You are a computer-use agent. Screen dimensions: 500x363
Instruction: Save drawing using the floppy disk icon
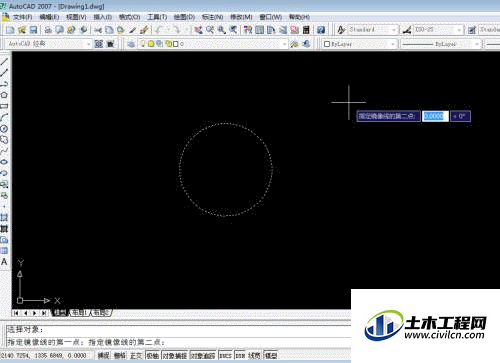pos(33,30)
